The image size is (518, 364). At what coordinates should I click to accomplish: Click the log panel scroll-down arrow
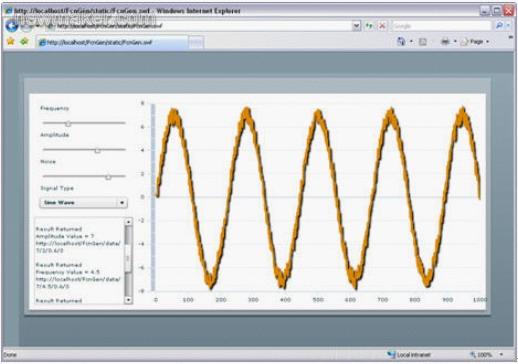coord(128,300)
